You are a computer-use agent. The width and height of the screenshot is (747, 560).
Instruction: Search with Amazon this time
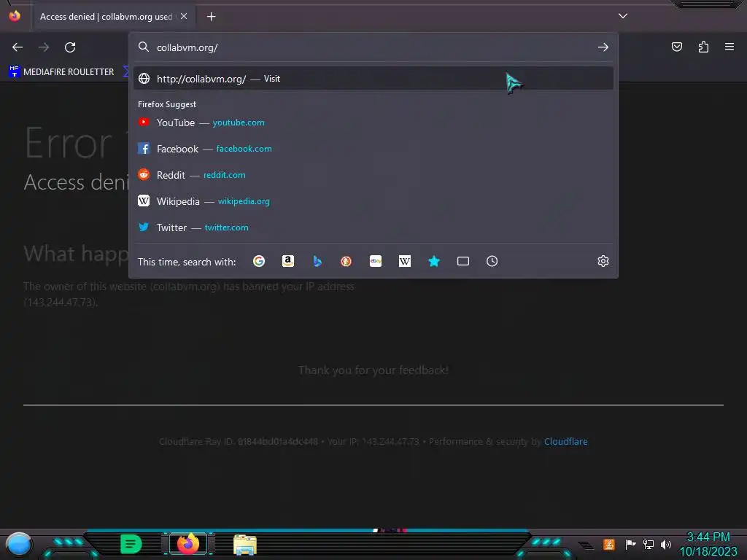coord(287,261)
